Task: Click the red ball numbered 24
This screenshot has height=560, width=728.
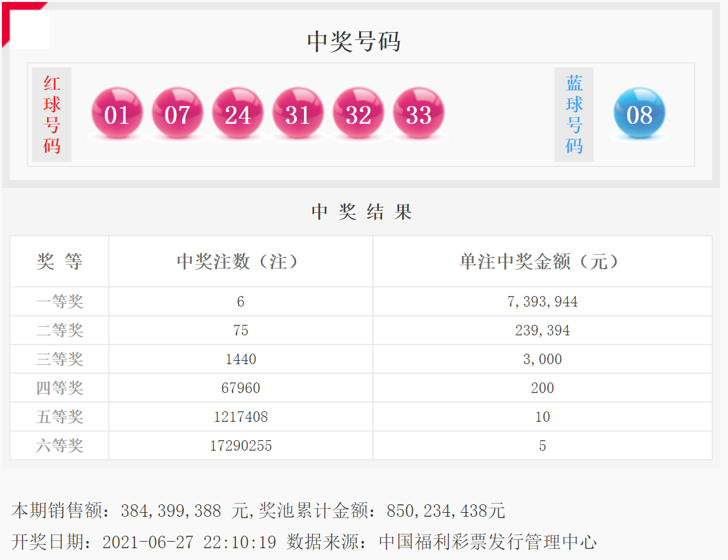Action: click(237, 114)
